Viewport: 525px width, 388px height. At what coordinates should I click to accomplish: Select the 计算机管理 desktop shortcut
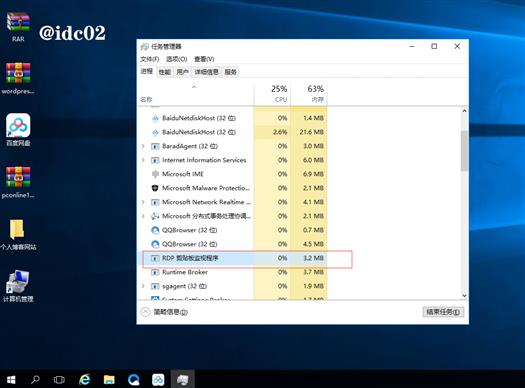tap(18, 286)
